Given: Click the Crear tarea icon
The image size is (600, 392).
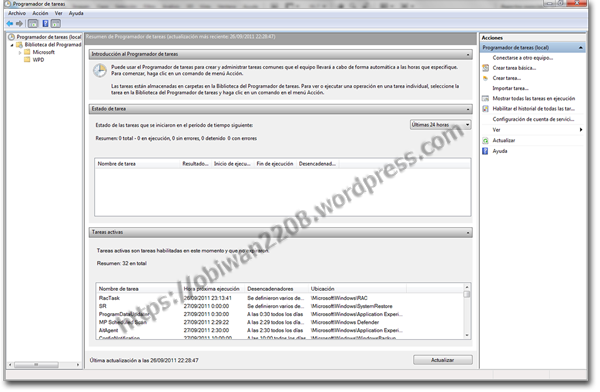Looking at the screenshot, I should 486,78.
